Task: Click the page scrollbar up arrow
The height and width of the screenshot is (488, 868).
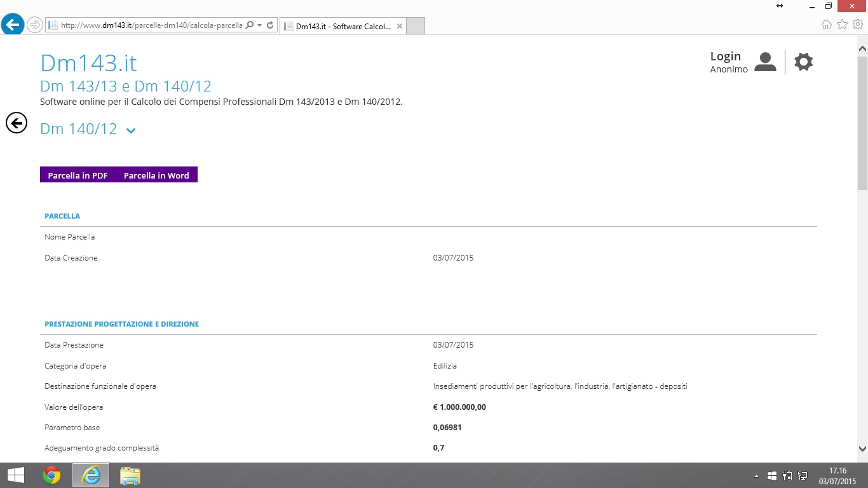Action: point(862,48)
